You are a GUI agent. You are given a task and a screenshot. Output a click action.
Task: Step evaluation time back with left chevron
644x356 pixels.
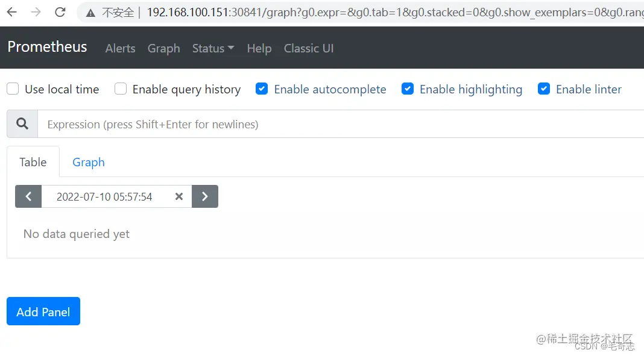pyautogui.click(x=28, y=196)
